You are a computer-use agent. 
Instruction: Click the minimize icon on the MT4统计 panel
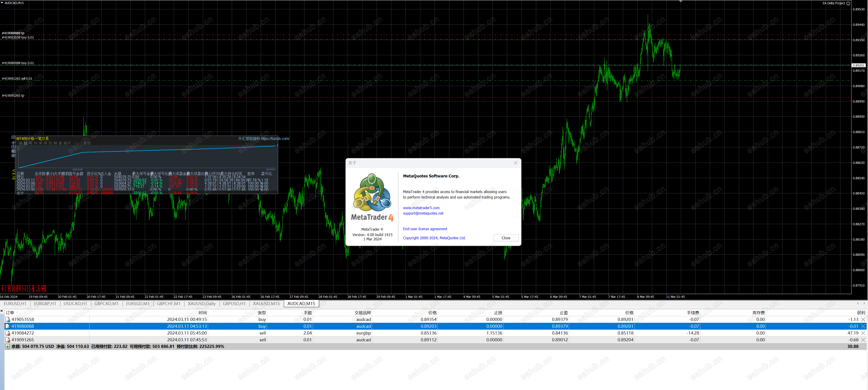pyautogui.click(x=14, y=137)
